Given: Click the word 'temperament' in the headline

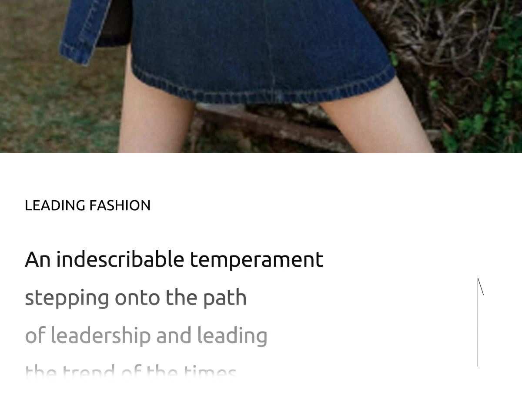Looking at the screenshot, I should pos(257,260).
